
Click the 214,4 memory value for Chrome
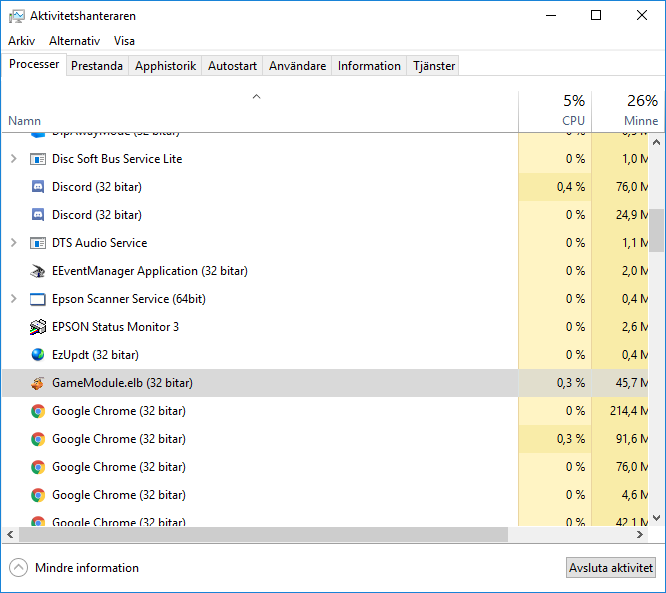629,411
